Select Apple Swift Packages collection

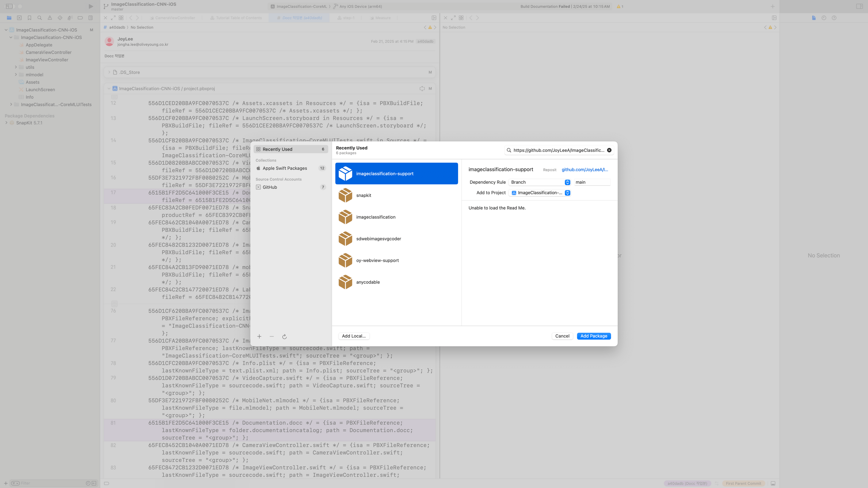pyautogui.click(x=285, y=168)
